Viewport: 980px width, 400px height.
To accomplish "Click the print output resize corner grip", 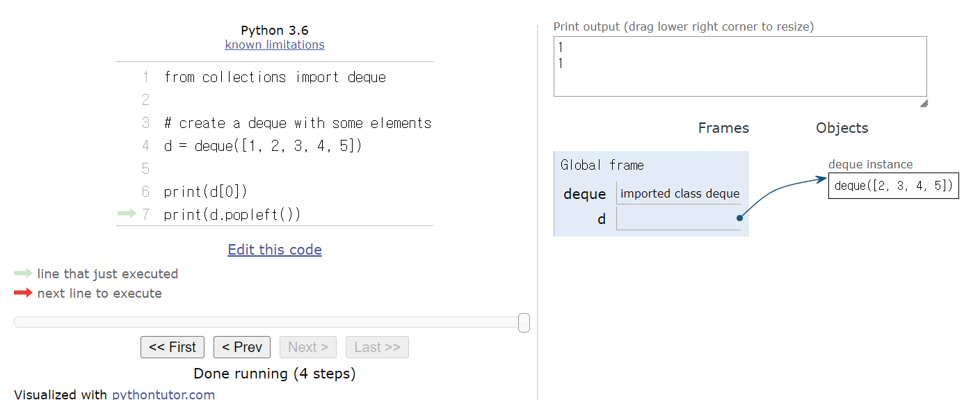I will [924, 104].
